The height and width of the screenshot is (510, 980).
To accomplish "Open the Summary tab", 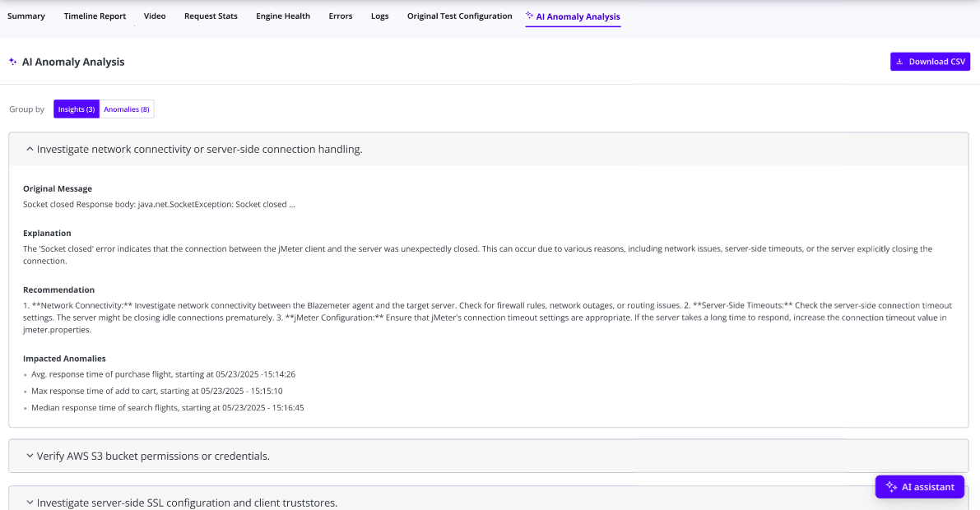I will pos(26,16).
